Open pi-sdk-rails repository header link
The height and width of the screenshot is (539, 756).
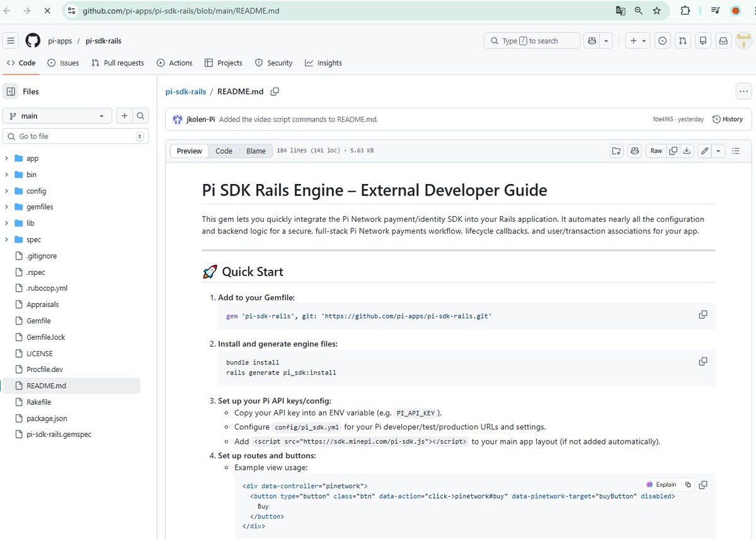coord(103,41)
